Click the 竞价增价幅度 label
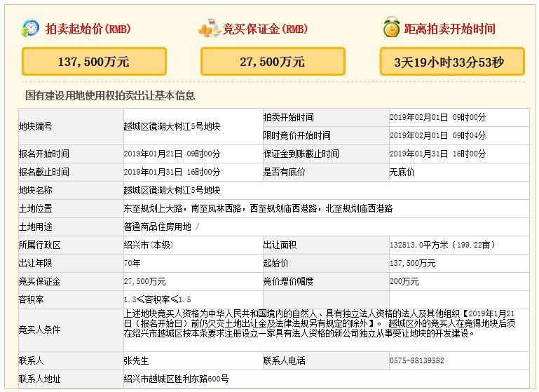 [x=288, y=281]
